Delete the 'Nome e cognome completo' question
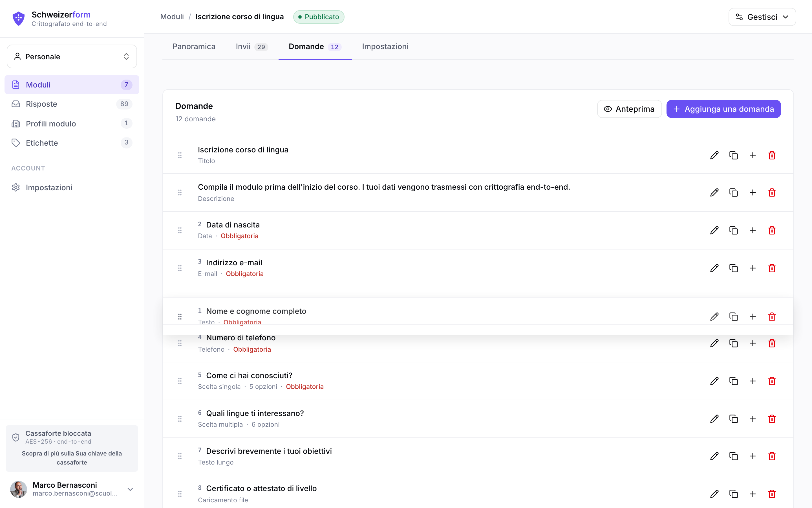The width and height of the screenshot is (812, 508). (772, 316)
